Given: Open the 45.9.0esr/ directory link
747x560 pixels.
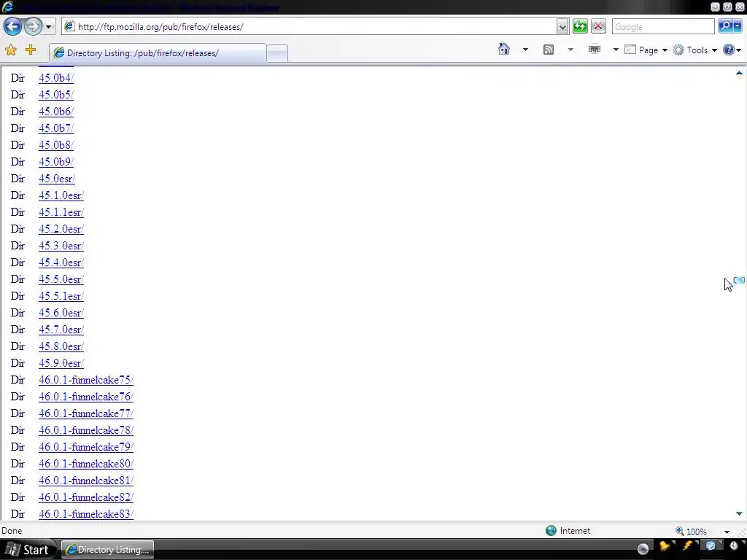Looking at the screenshot, I should tap(61, 363).
